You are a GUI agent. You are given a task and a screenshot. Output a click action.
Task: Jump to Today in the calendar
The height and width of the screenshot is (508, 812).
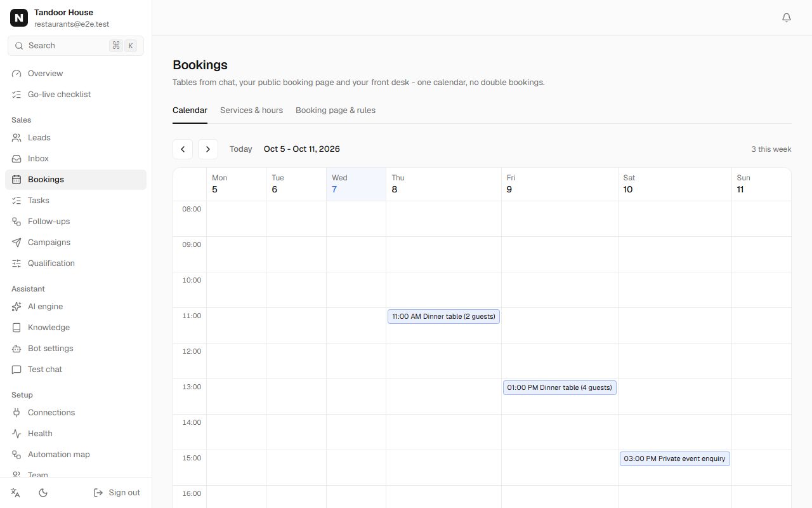pos(241,149)
